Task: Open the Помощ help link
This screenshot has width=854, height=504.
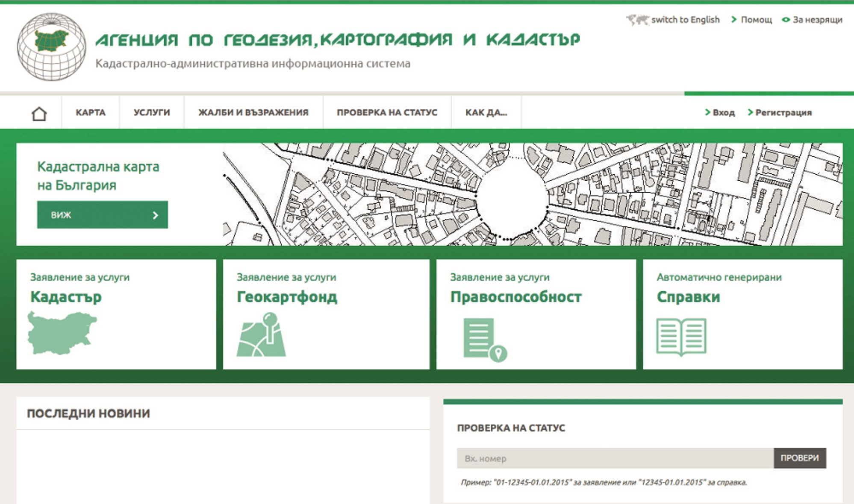Action: (x=756, y=20)
